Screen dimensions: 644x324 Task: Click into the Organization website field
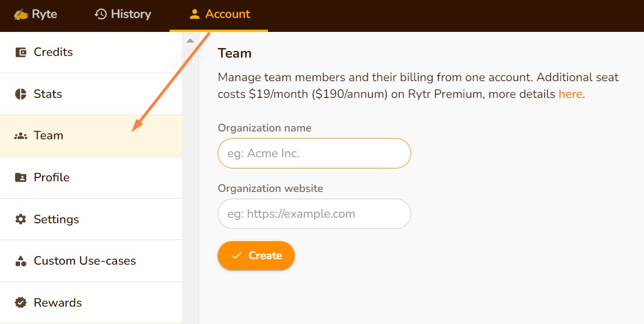tap(314, 214)
